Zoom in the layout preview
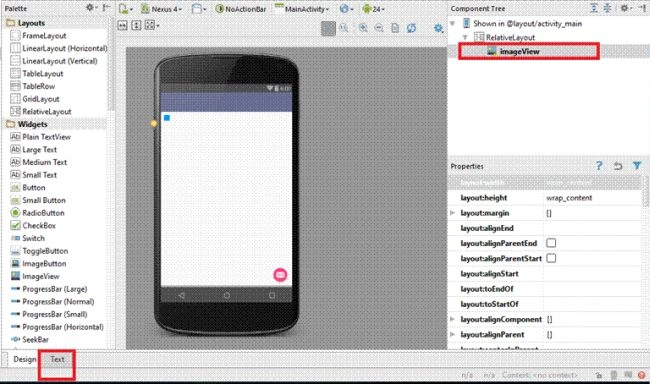The height and width of the screenshot is (384, 650). pos(363,28)
